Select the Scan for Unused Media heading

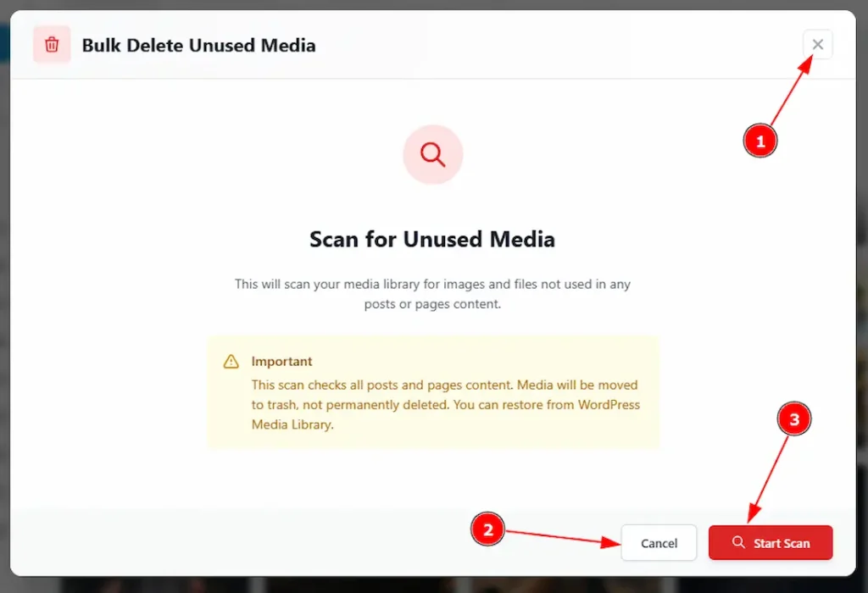click(x=432, y=239)
